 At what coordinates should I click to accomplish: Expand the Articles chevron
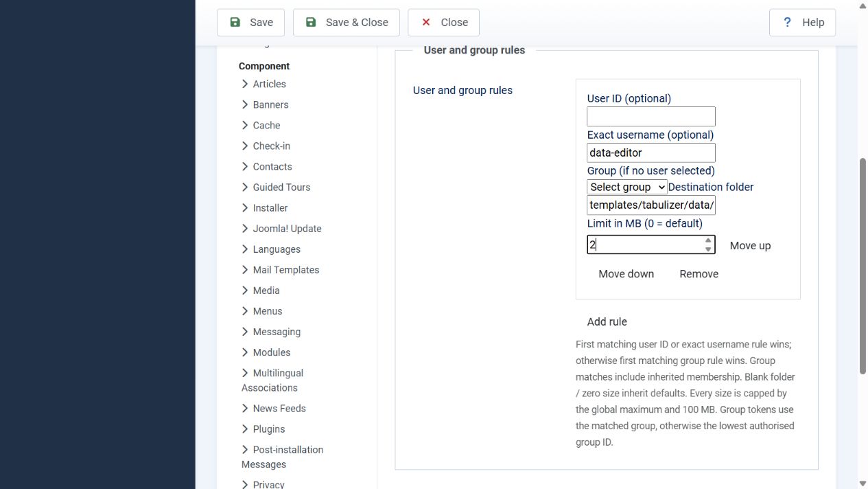pyautogui.click(x=245, y=84)
